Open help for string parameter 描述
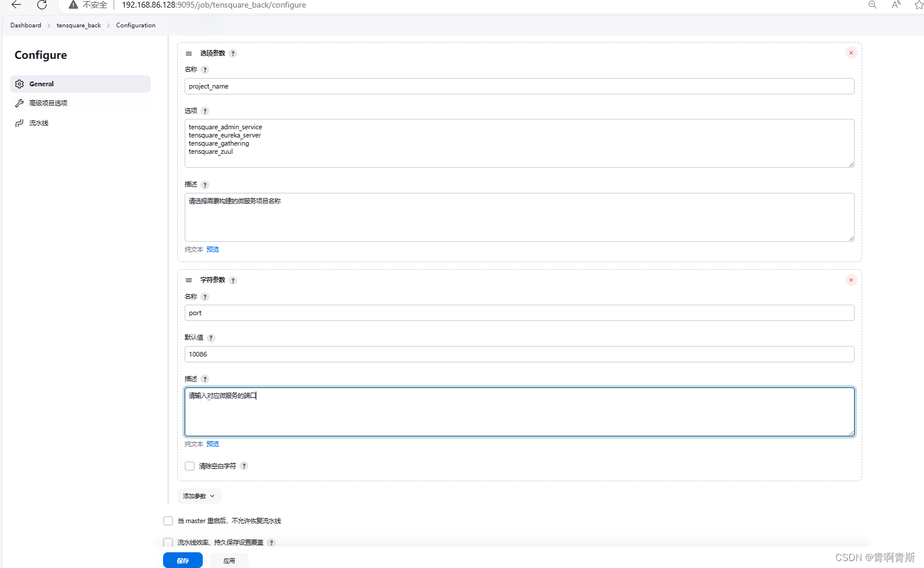This screenshot has width=924, height=568. pos(205,379)
